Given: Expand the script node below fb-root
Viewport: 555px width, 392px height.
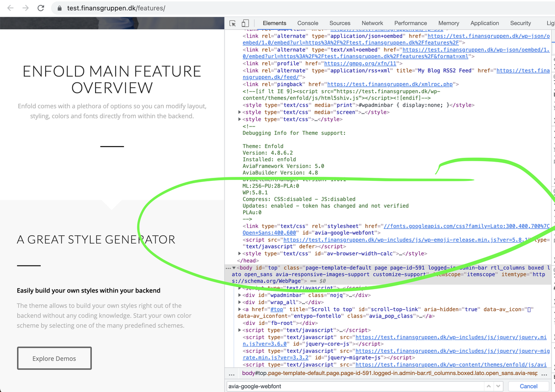Looking at the screenshot, I should (x=240, y=330).
